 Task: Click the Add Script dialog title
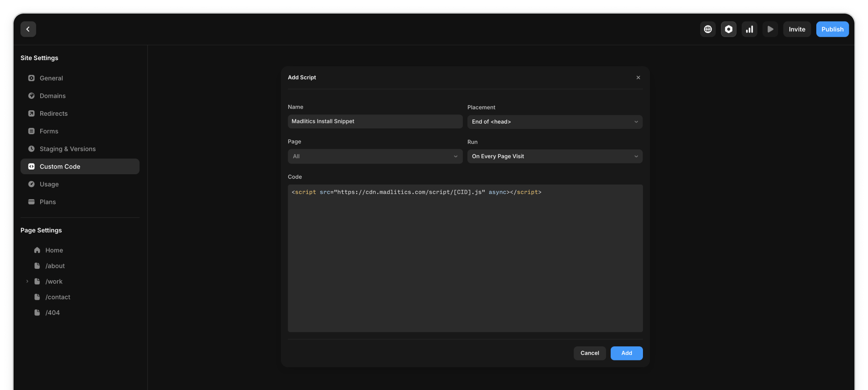click(x=302, y=78)
